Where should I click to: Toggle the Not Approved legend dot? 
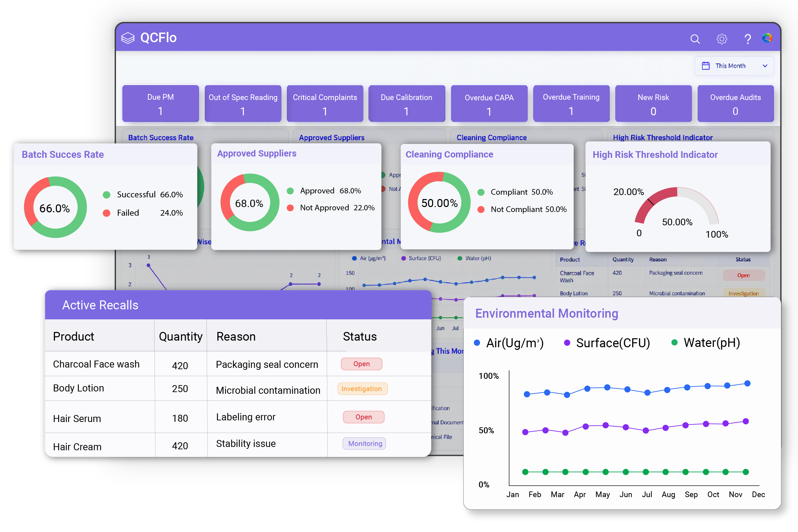[x=290, y=208]
